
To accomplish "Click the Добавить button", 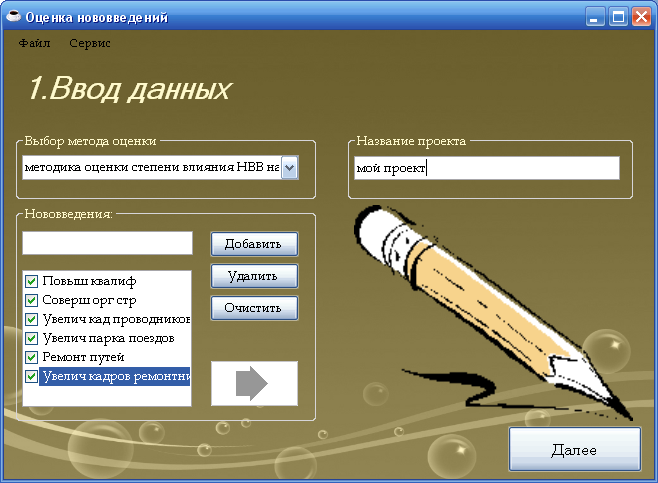I will pyautogui.click(x=254, y=244).
